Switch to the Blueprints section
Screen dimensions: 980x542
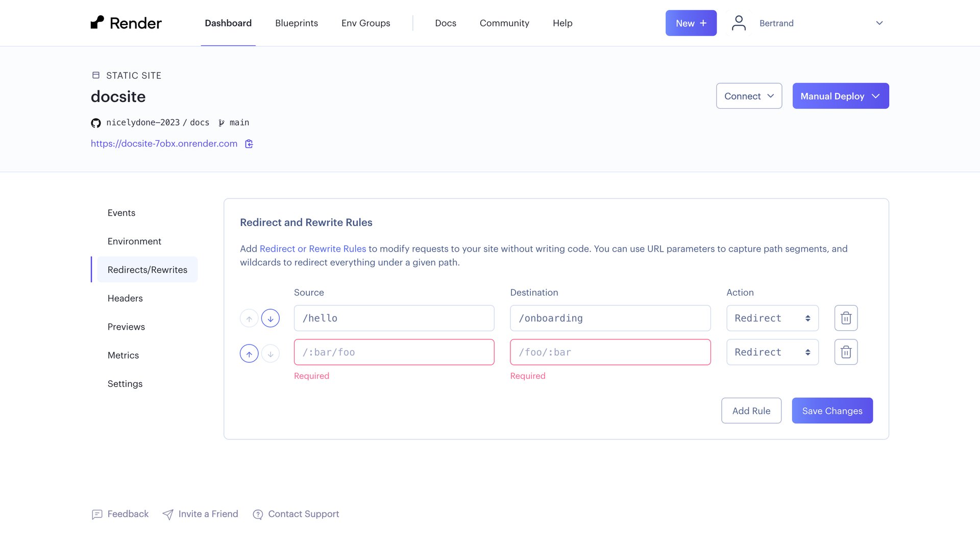(x=296, y=23)
